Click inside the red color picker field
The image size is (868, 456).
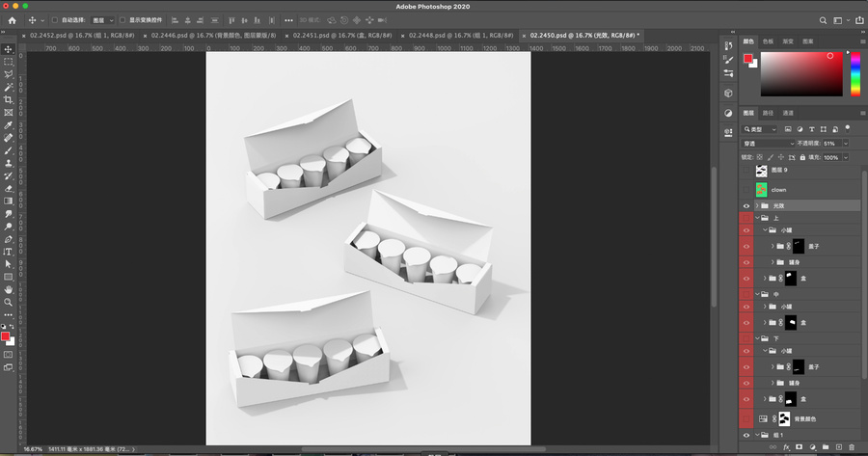[801, 73]
